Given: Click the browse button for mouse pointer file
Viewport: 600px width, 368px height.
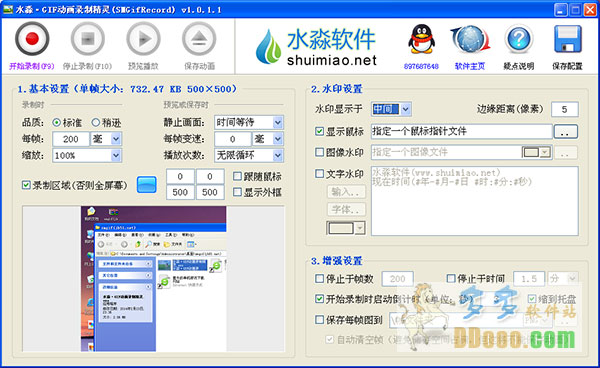Looking at the screenshot, I should click(x=566, y=132).
